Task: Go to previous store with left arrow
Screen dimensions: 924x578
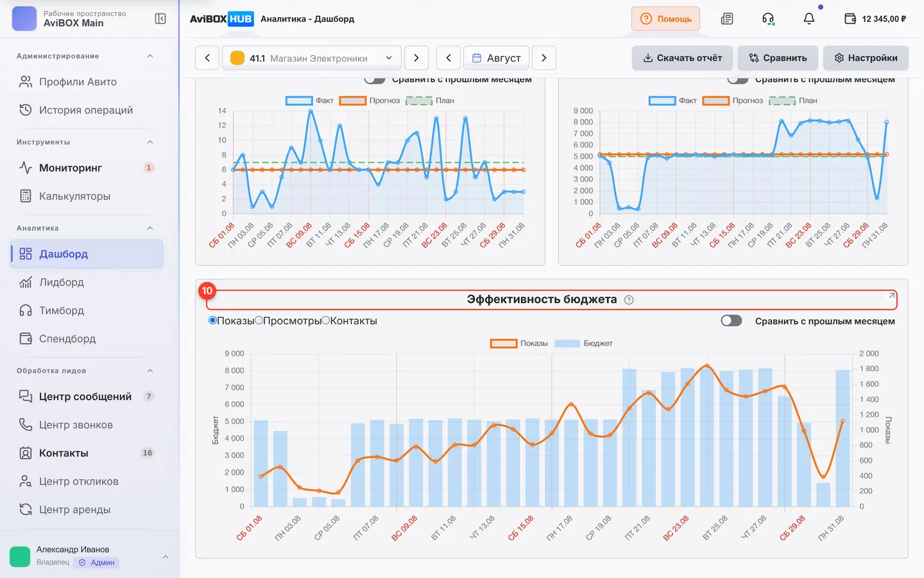Action: [x=207, y=58]
